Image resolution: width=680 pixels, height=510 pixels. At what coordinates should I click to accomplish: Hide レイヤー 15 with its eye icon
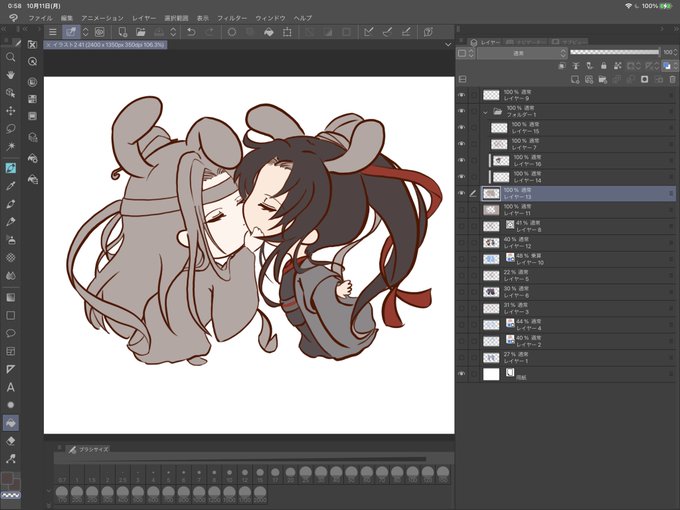pos(461,128)
